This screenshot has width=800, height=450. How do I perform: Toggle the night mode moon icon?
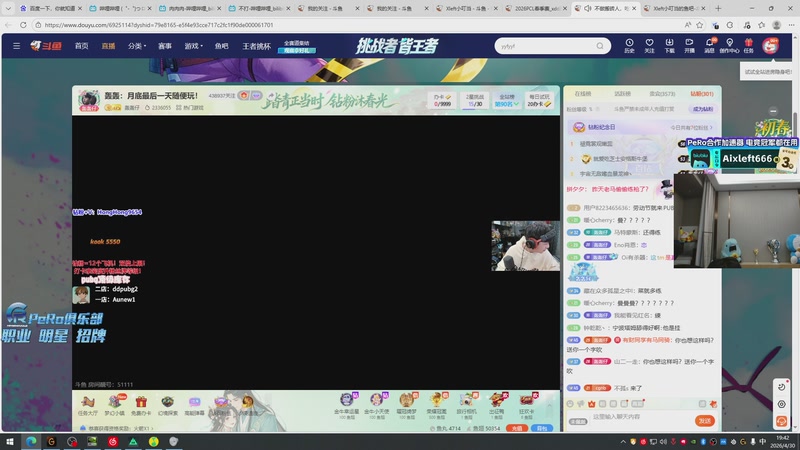point(781,387)
